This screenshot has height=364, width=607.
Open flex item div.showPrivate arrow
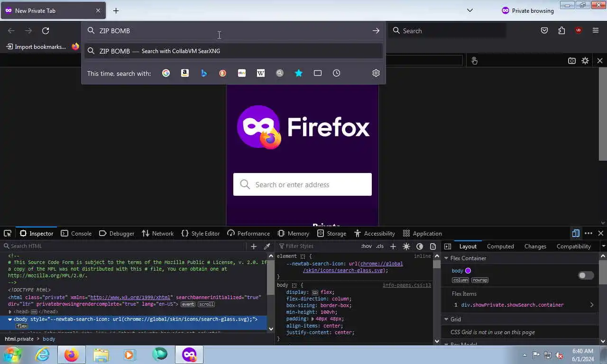click(592, 305)
